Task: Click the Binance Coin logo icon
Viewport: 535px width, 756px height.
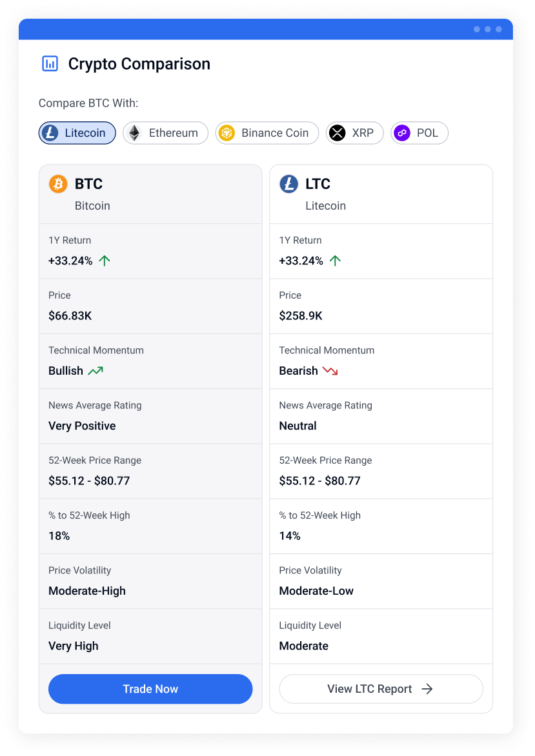Action: tap(227, 133)
